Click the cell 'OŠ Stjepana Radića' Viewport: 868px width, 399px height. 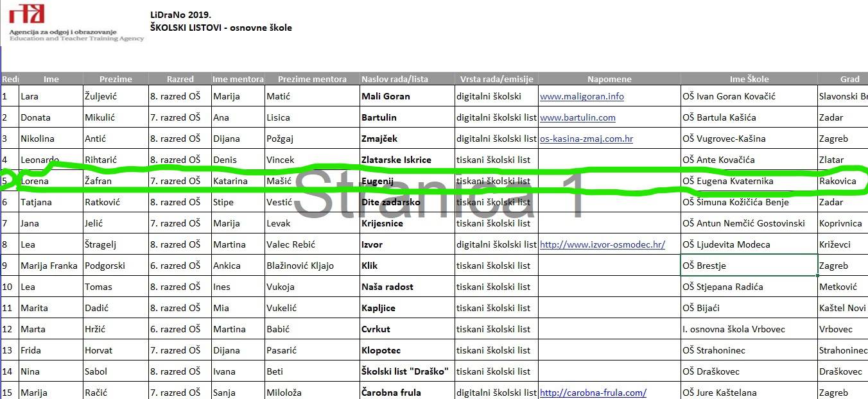pyautogui.click(x=749, y=287)
